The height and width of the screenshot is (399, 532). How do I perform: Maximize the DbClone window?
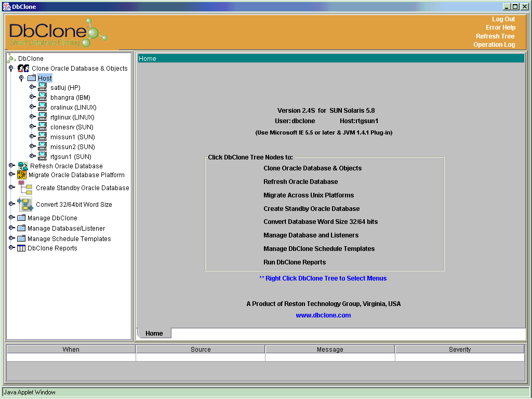pyautogui.click(x=515, y=7)
